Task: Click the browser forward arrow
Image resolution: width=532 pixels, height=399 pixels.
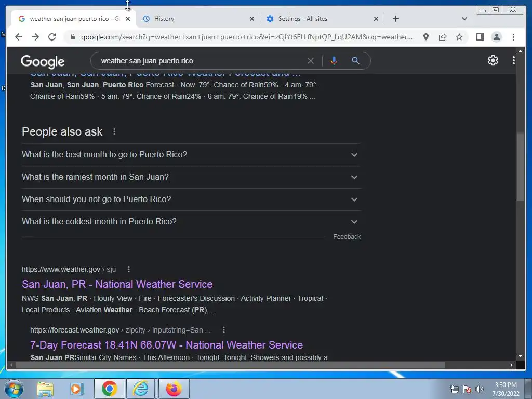Action: click(35, 37)
